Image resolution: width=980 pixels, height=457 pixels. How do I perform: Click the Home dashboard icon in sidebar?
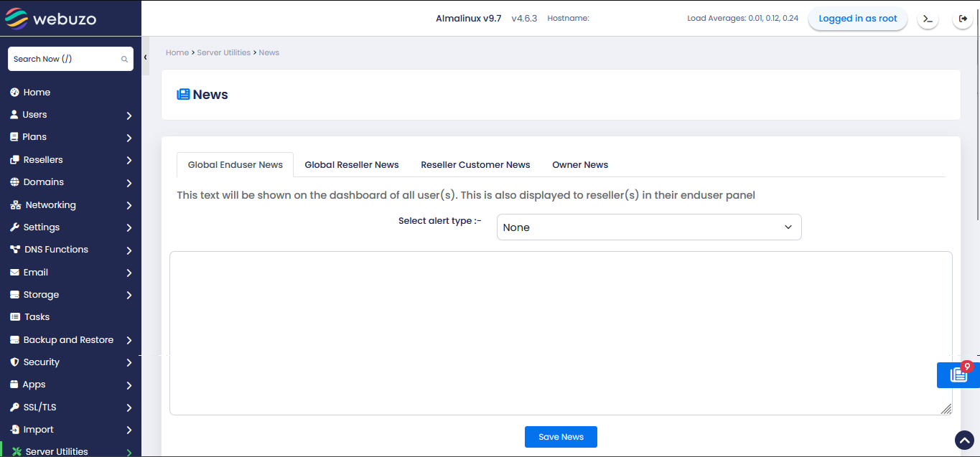pos(14,93)
